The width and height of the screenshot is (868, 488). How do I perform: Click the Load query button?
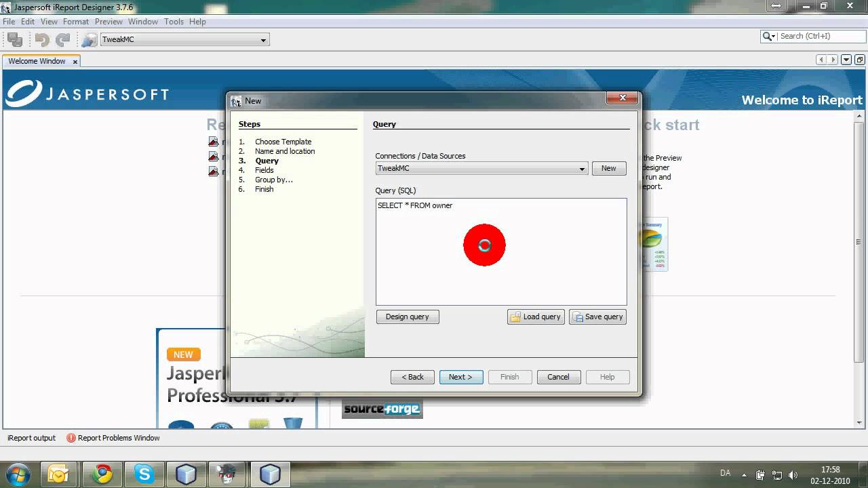(x=536, y=317)
